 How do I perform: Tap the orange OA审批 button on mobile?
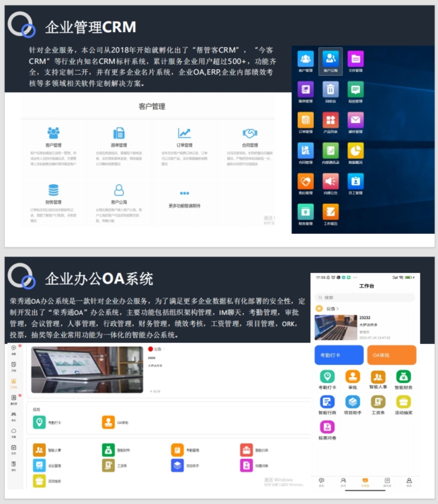[x=392, y=355]
